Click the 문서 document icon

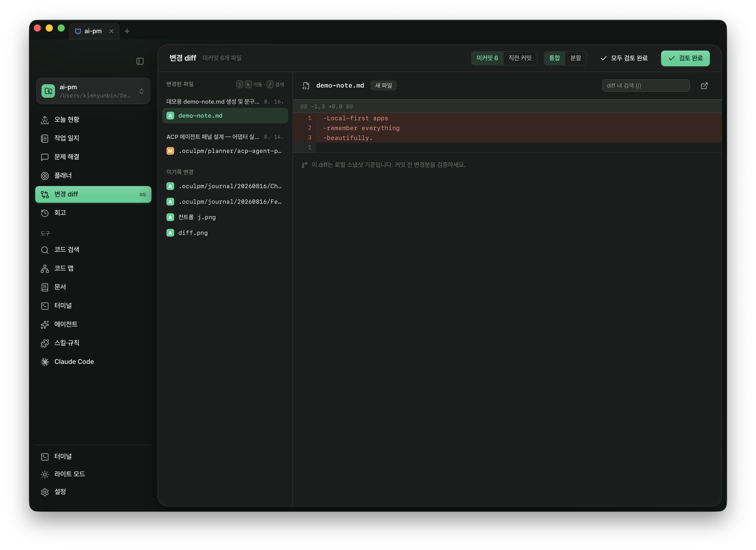point(45,287)
